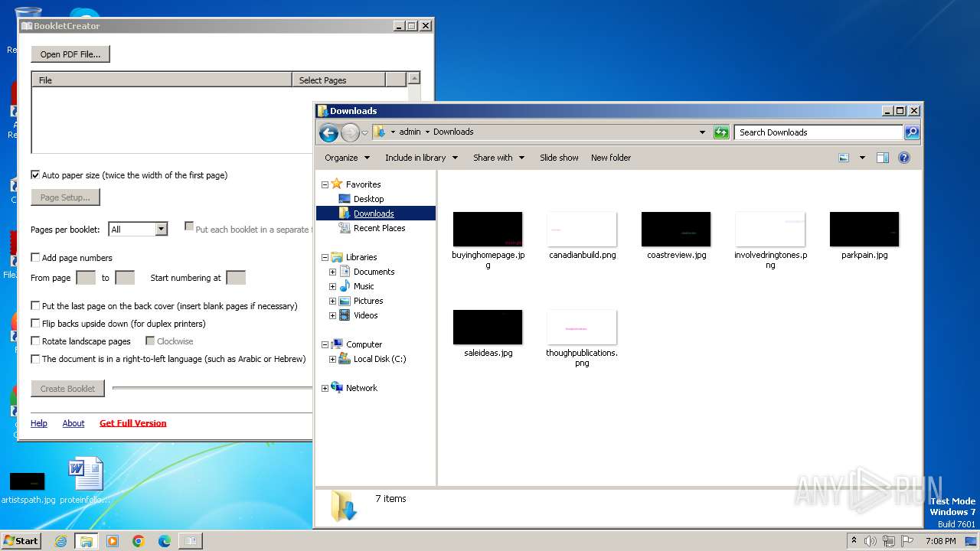Collapse the Favorites tree group

tap(325, 184)
